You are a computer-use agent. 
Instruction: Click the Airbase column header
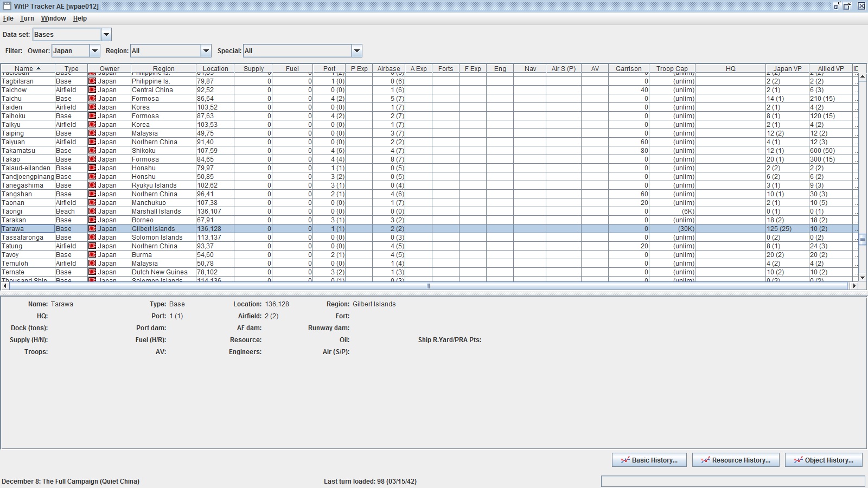point(388,68)
